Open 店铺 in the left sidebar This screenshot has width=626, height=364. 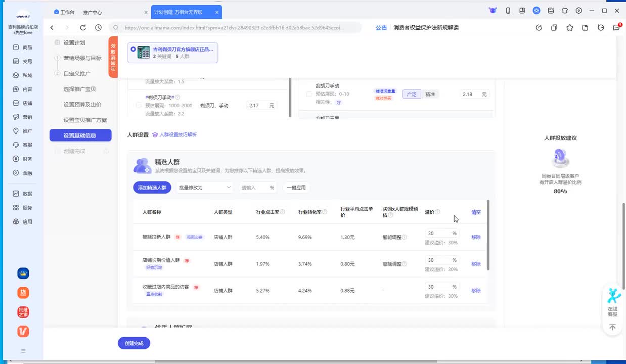pyautogui.click(x=22, y=103)
